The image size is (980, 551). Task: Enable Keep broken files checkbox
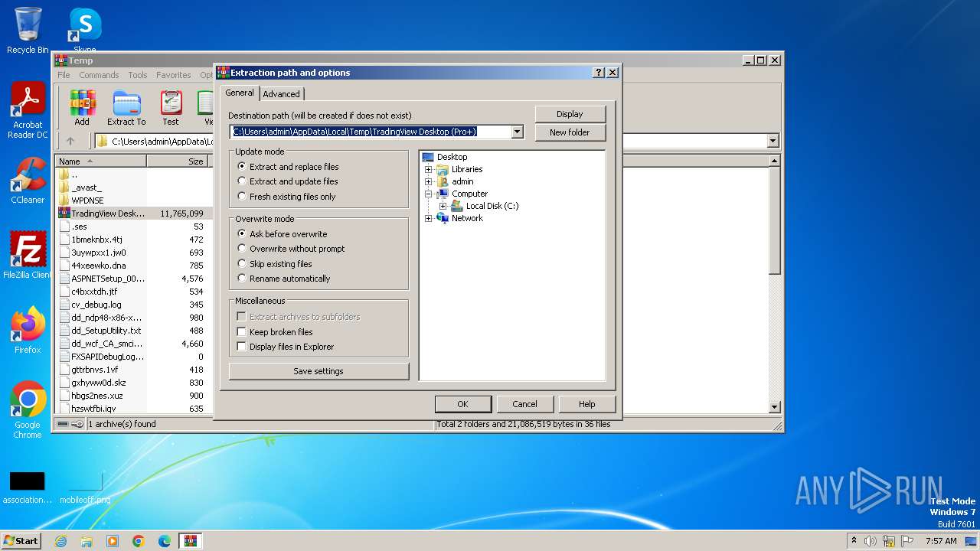241,332
